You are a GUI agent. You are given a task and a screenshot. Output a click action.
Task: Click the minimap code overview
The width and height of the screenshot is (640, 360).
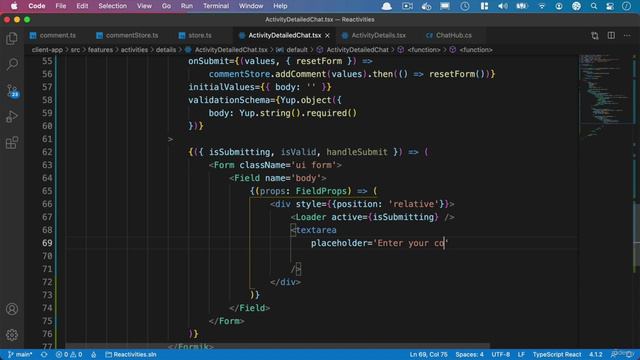pos(606,96)
